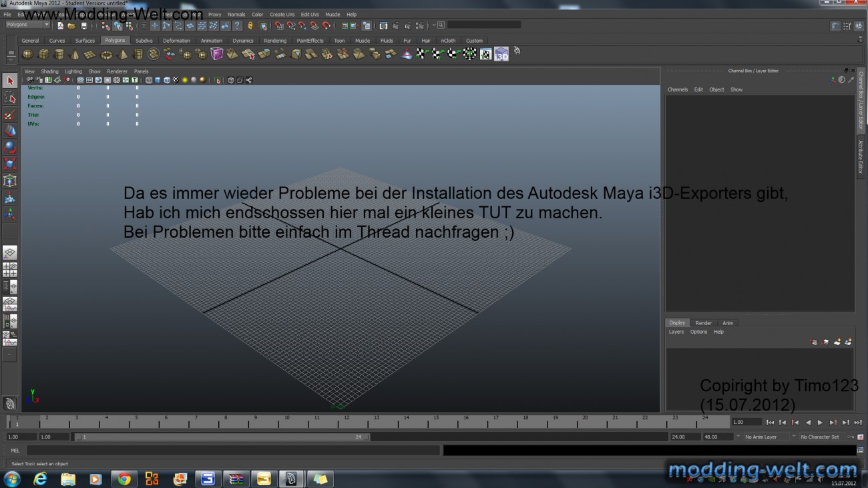Open the Normals menu
This screenshot has height=488, width=868.
click(236, 14)
